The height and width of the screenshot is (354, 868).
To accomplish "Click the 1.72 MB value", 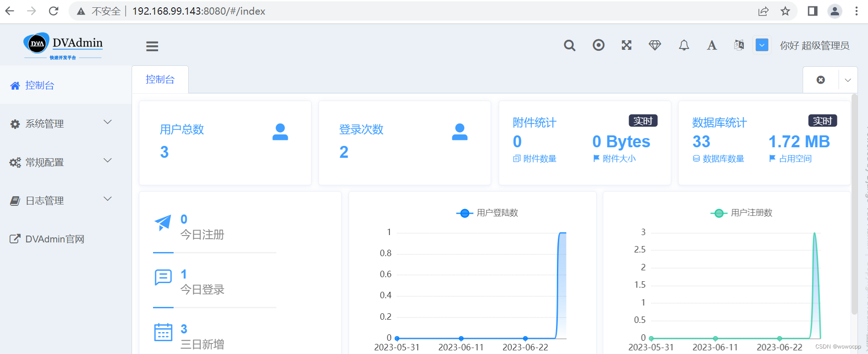I will [x=799, y=142].
